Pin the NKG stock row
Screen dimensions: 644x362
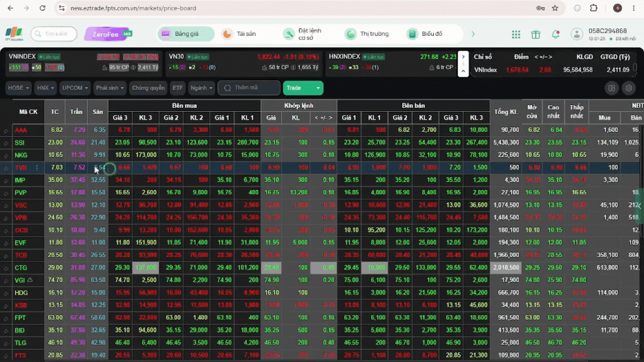pos(6,156)
